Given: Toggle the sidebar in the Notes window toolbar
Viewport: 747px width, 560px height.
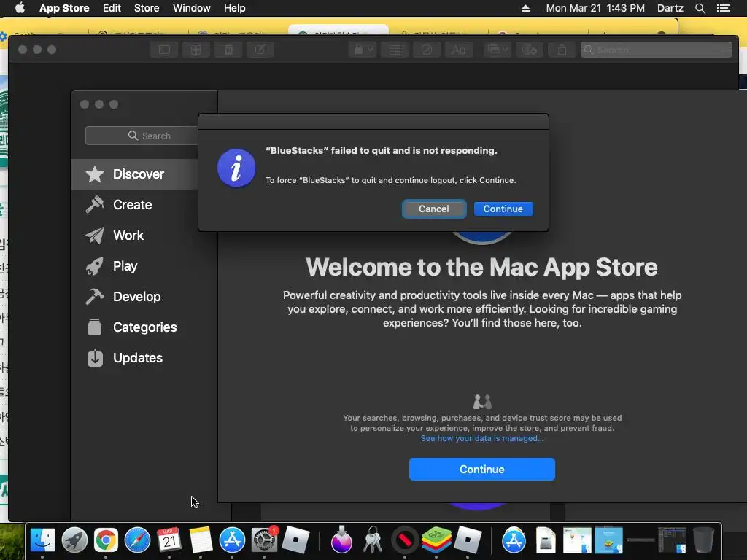Looking at the screenshot, I should coord(164,50).
